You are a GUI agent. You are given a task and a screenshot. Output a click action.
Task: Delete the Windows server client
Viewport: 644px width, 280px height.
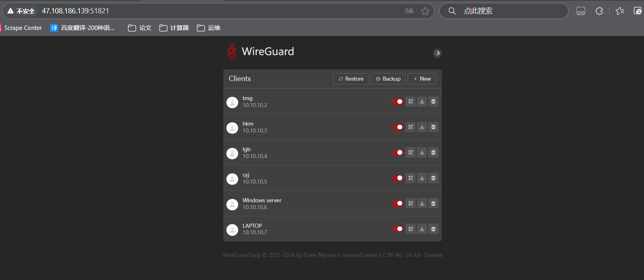pos(433,203)
